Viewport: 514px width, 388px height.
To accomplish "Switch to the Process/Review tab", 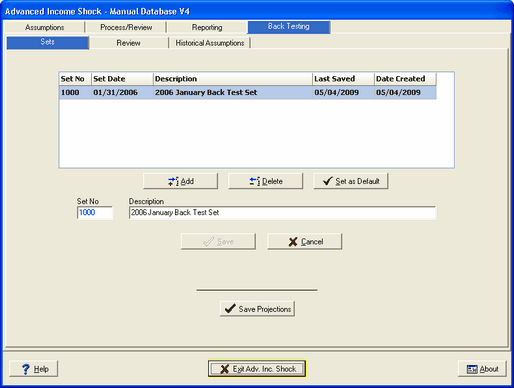I will (126, 27).
